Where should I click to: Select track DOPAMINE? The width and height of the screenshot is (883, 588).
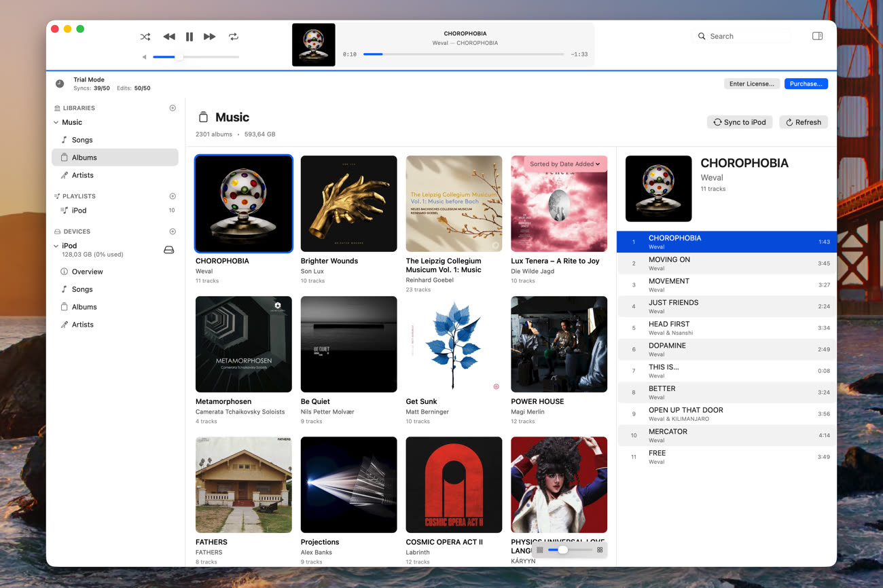[x=726, y=349]
